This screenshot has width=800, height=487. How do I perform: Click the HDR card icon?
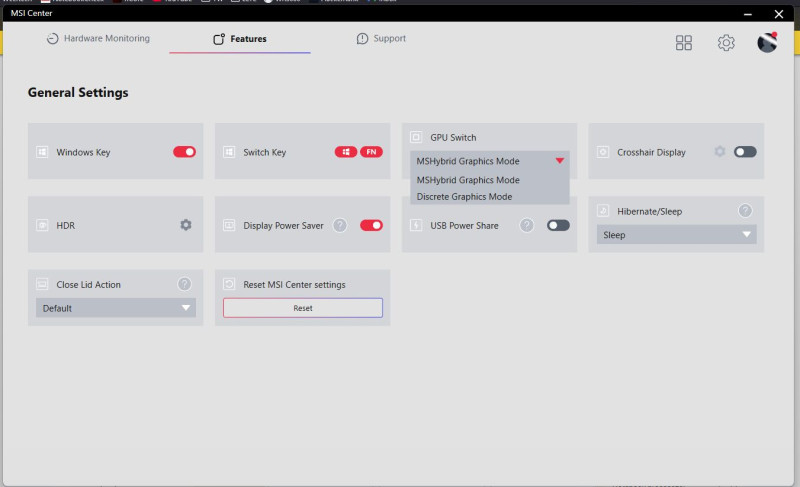(x=42, y=225)
